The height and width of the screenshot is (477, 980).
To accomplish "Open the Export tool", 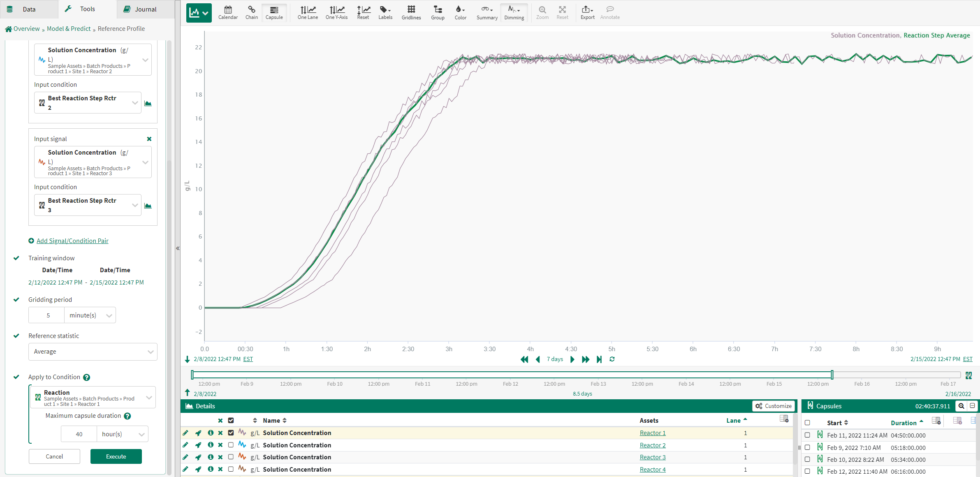I will click(587, 12).
